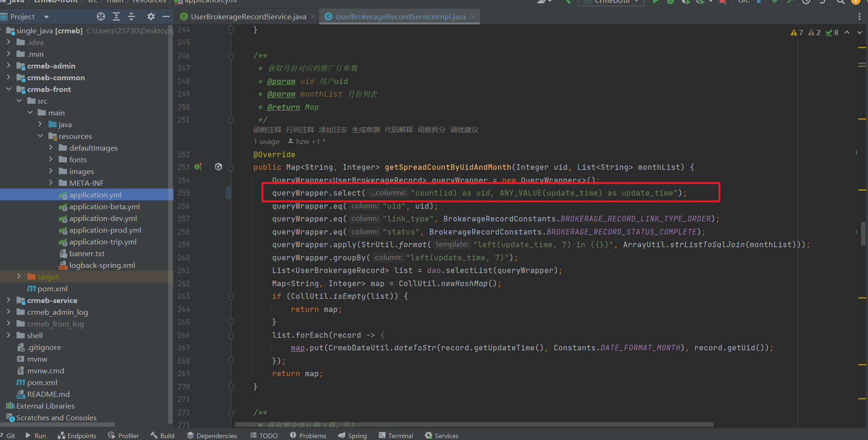Click the Select Opened File locate icon
The width and height of the screenshot is (868, 440).
(x=101, y=17)
